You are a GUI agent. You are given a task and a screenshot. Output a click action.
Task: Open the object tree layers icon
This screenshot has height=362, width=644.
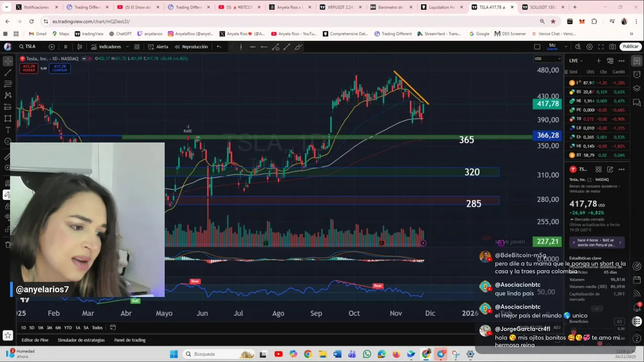click(x=637, y=88)
